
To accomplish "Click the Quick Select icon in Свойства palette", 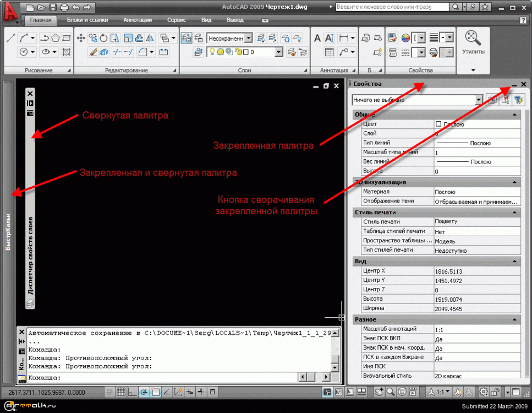I will point(518,100).
